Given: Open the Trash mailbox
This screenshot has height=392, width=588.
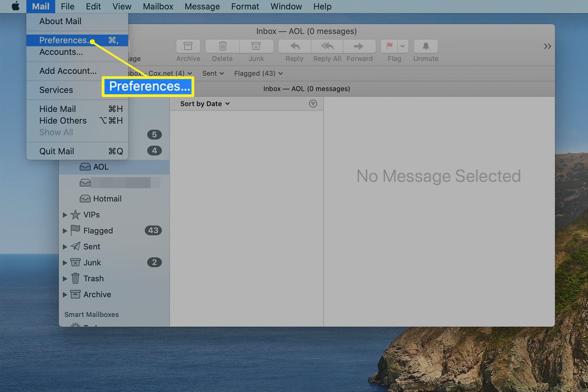Looking at the screenshot, I should tap(93, 278).
